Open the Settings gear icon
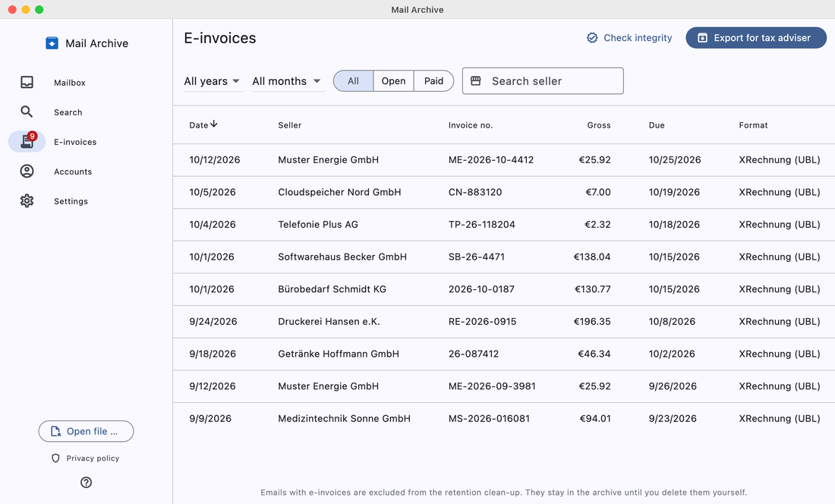Viewport: 835px width, 504px height. [27, 200]
